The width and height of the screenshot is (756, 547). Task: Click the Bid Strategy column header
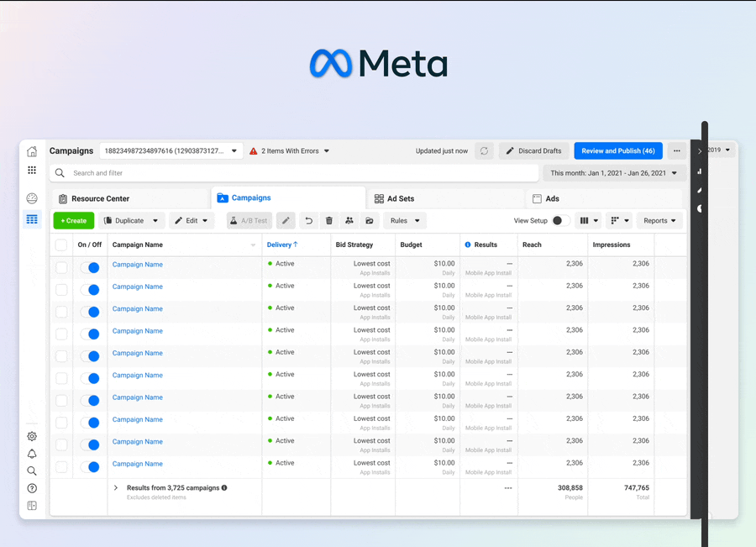354,245
